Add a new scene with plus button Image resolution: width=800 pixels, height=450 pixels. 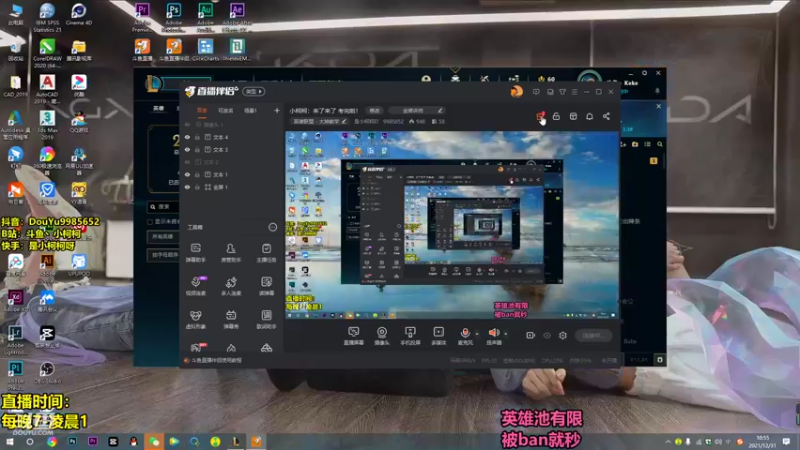point(277,110)
